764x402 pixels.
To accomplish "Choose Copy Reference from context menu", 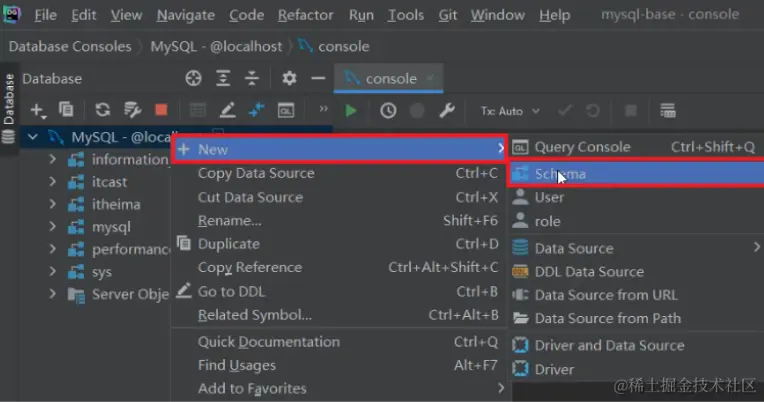I will point(340,267).
